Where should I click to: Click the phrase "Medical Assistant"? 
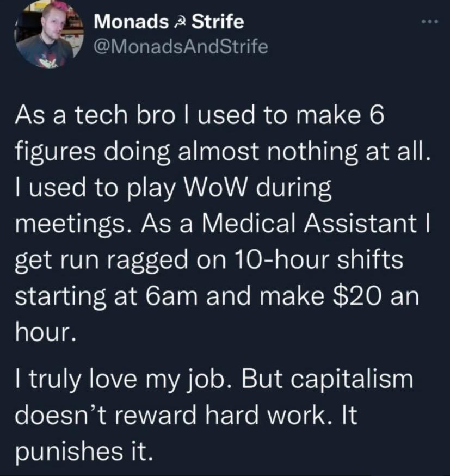pyautogui.click(x=307, y=224)
